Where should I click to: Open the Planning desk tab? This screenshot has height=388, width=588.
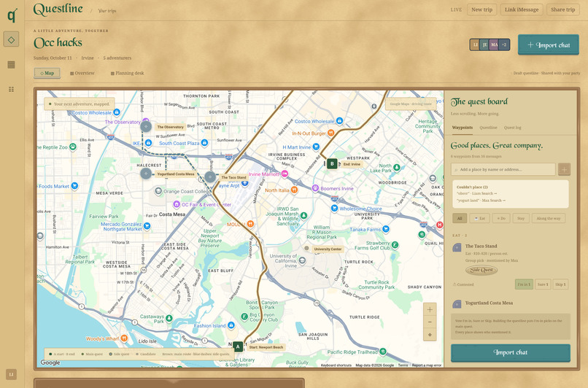pyautogui.click(x=127, y=73)
